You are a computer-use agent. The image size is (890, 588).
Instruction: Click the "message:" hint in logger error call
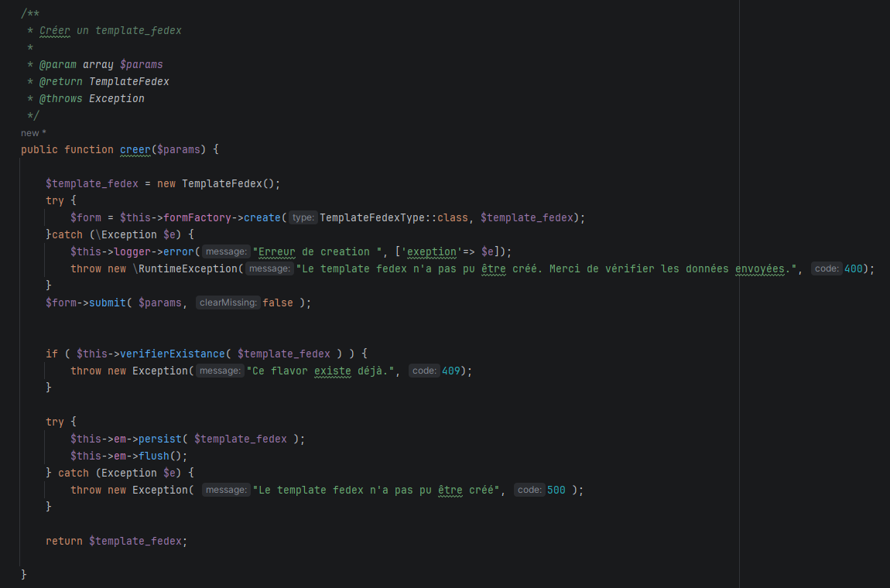click(x=226, y=251)
